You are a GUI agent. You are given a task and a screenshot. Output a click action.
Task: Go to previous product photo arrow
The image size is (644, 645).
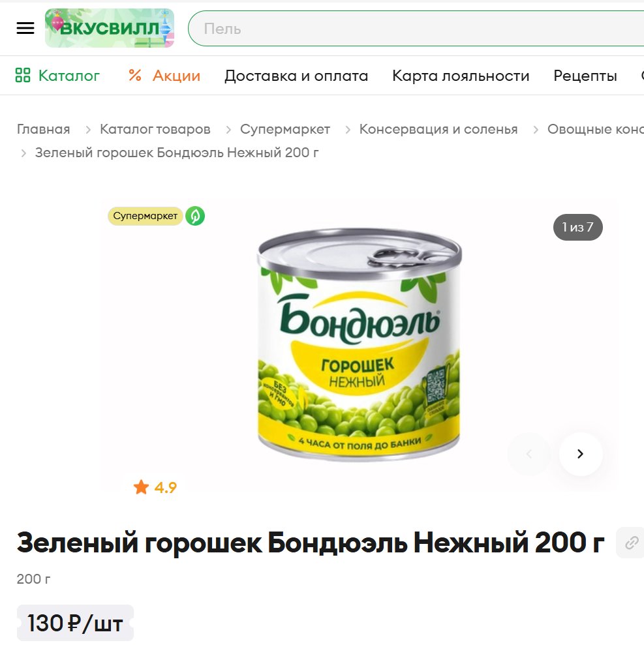point(529,454)
